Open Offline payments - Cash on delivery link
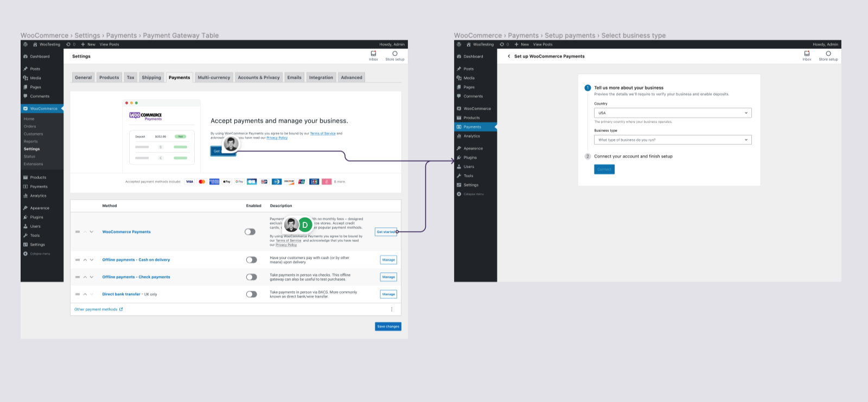This screenshot has height=402, width=868. pos(136,260)
